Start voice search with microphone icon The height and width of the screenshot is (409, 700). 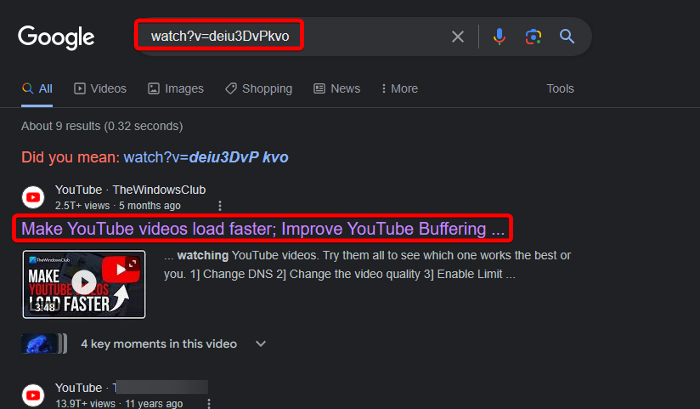[499, 37]
